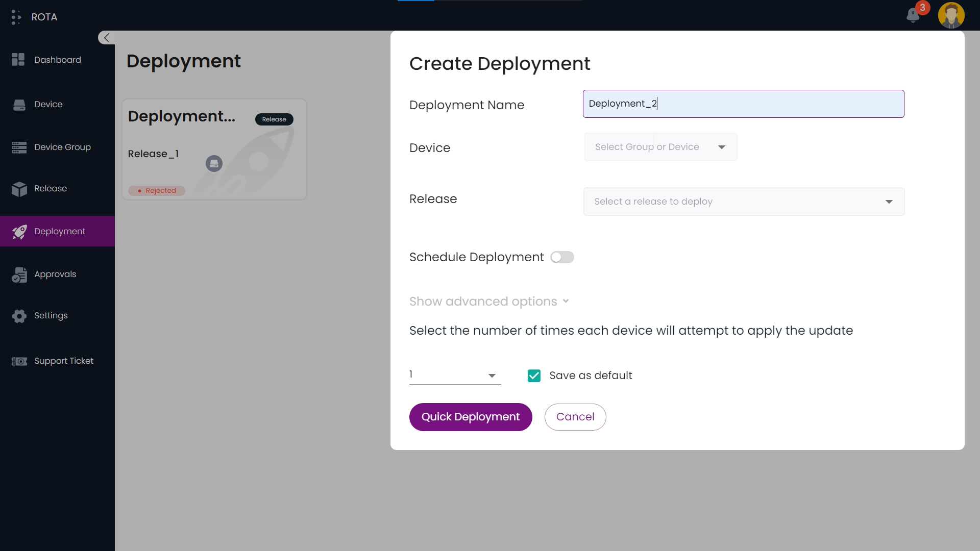Select the Device icon in sidebar
980x551 pixels.
[19, 104]
